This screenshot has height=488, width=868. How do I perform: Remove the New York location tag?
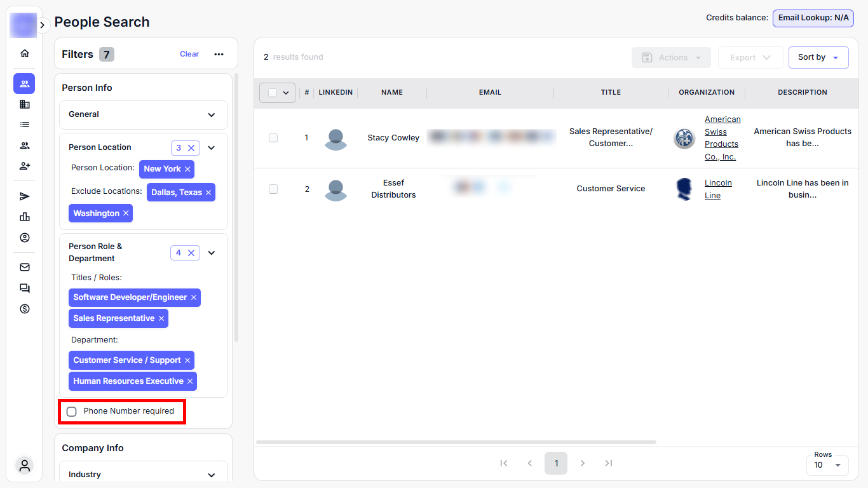click(x=187, y=169)
